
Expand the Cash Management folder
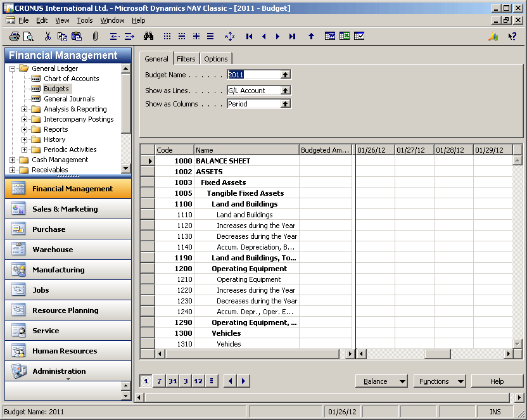[x=13, y=160]
